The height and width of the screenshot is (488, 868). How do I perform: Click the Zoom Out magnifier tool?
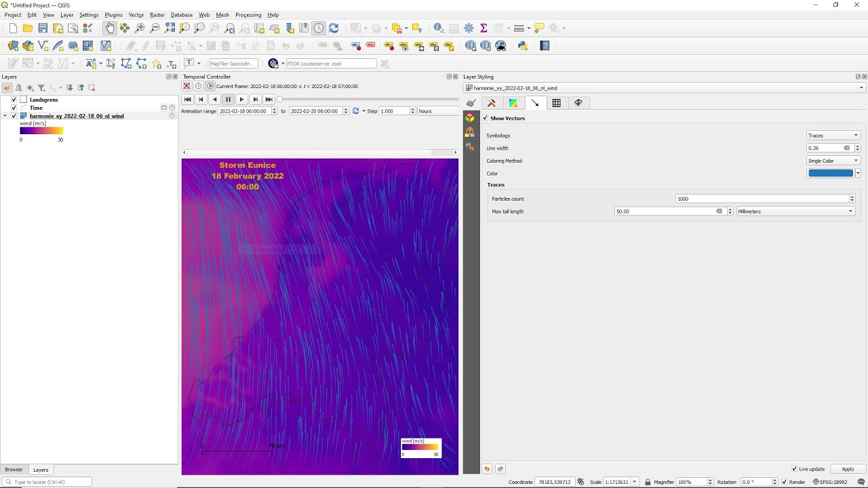155,28
